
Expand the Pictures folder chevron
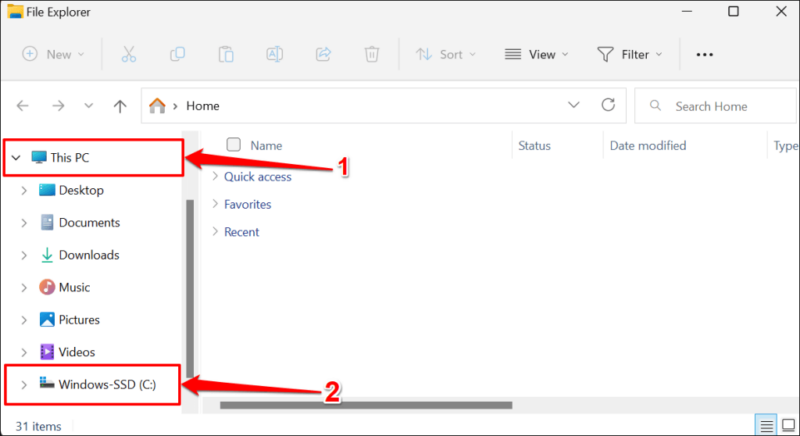click(x=24, y=320)
